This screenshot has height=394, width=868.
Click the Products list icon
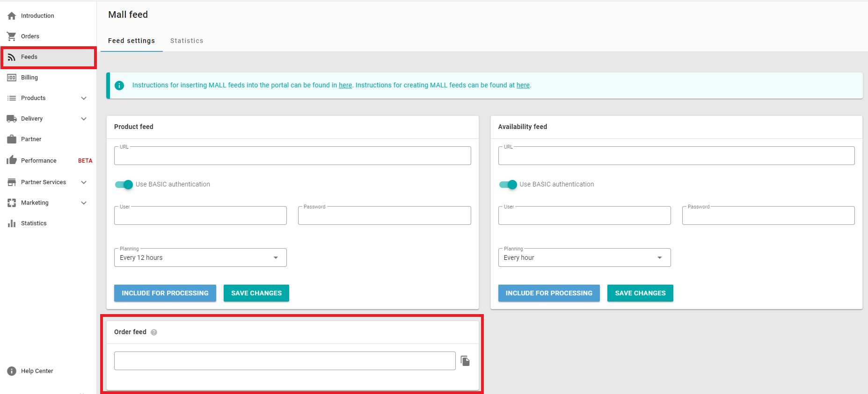click(12, 98)
